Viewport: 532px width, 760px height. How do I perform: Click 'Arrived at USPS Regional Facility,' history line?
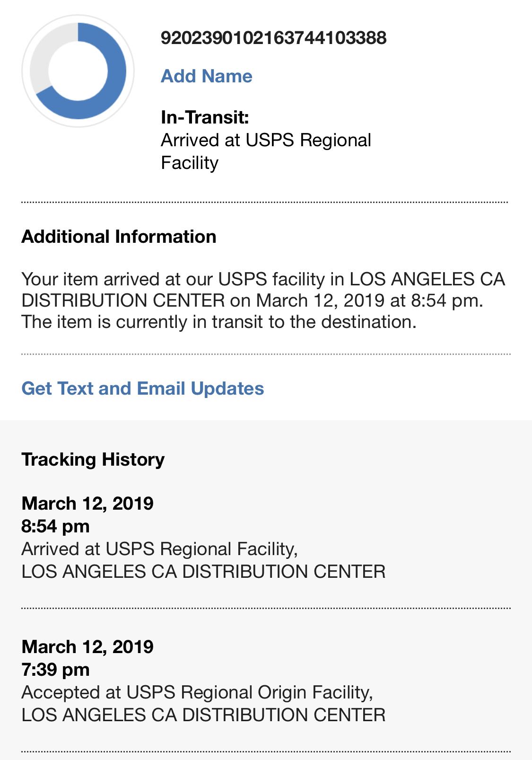pos(159,549)
